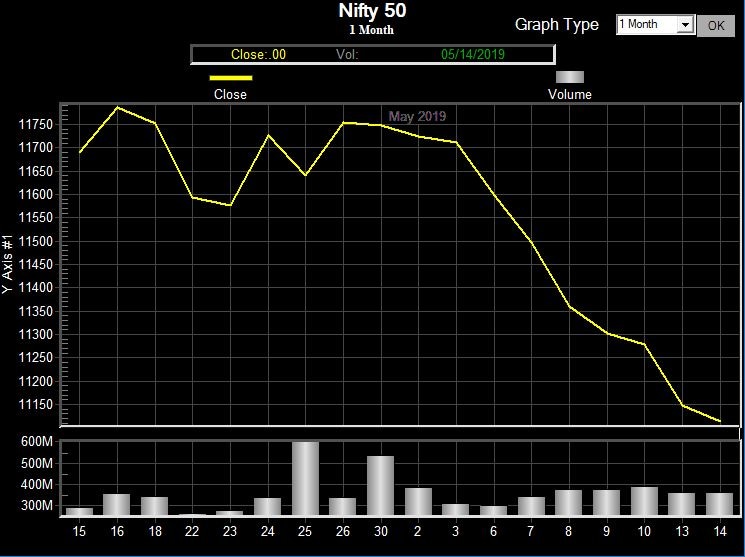Click the 11750 label on the Y axis
Screen dimensions: 745x557
(x=36, y=124)
